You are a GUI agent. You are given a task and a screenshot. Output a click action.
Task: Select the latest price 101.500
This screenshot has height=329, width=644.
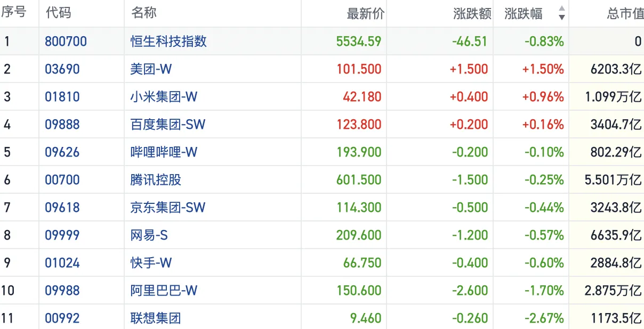coord(359,69)
